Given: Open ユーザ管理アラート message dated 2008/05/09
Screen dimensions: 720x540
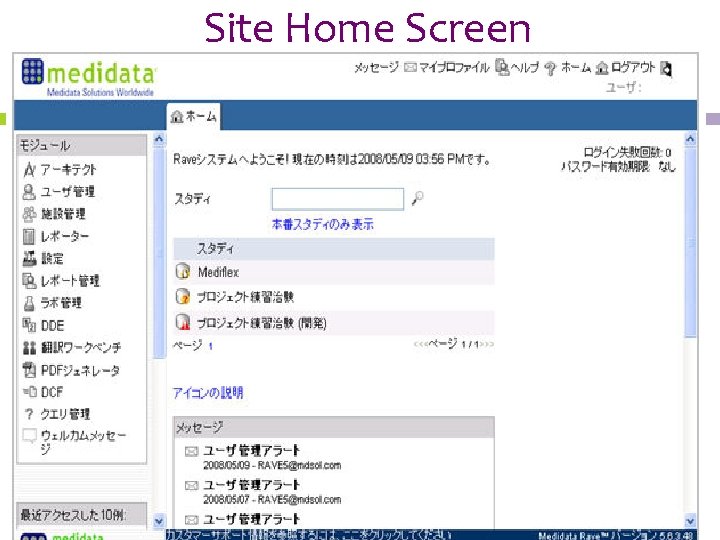Looking at the screenshot, I should point(252,451).
